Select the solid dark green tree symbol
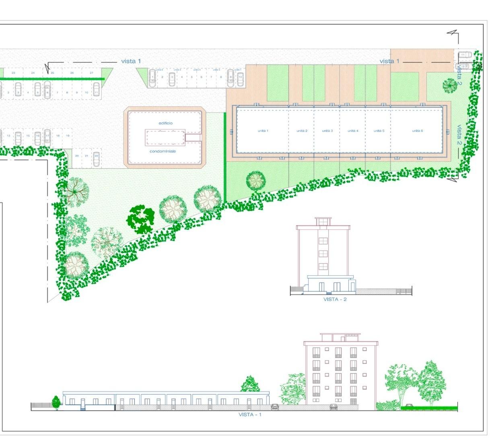 (141, 219)
